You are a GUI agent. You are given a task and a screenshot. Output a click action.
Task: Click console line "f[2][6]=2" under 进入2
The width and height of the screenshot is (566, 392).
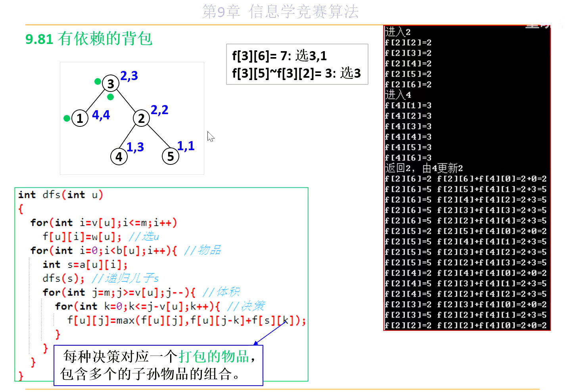[408, 84]
